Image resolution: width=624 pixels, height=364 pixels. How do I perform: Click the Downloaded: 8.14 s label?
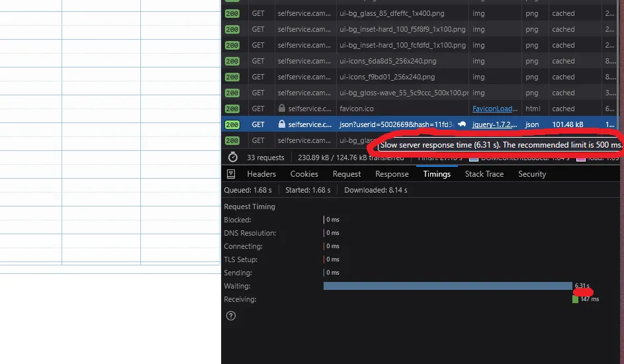(376, 190)
